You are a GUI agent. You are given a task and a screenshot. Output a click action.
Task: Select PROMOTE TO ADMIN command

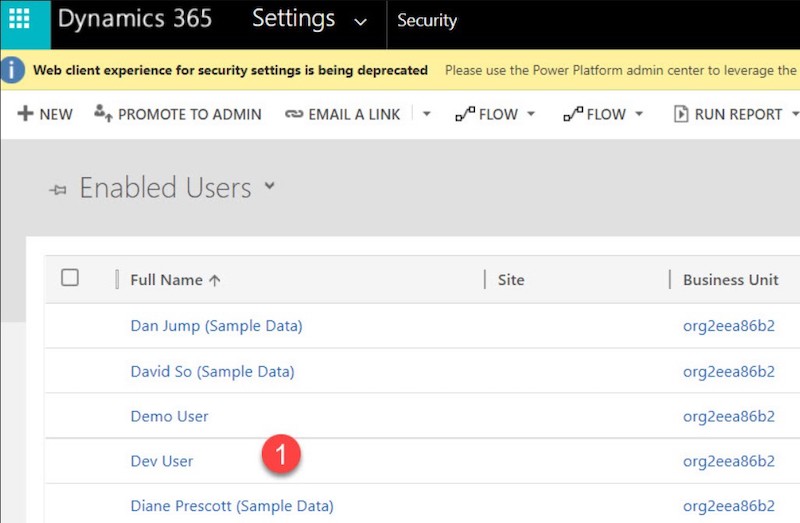point(189,114)
